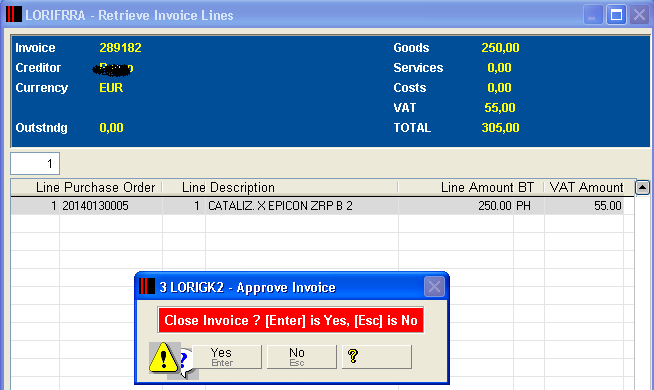Open help via question mark button
This screenshot has height=390, width=654.
point(377,357)
